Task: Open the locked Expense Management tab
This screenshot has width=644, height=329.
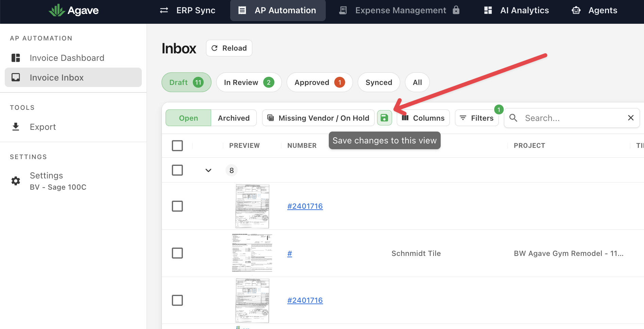Action: click(x=400, y=11)
